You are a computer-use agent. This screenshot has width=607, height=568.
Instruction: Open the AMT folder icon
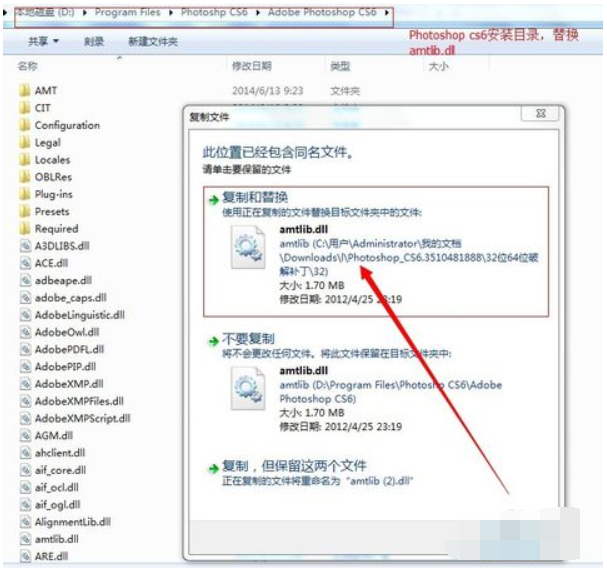click(25, 90)
